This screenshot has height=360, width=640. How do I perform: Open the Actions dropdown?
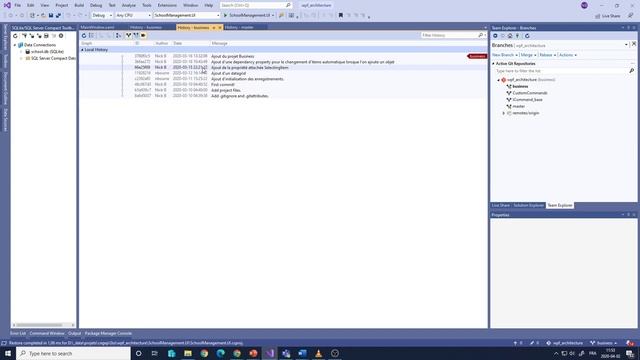tap(568, 55)
